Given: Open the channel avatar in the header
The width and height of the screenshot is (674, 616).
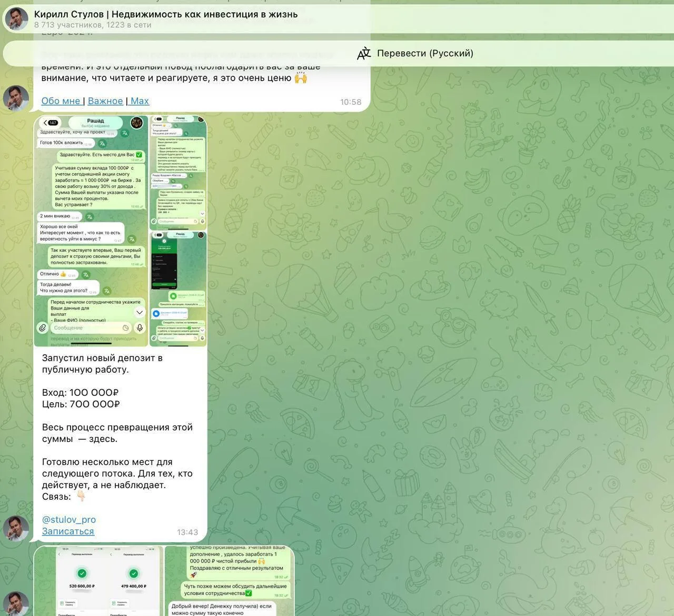Looking at the screenshot, I should tap(16, 19).
